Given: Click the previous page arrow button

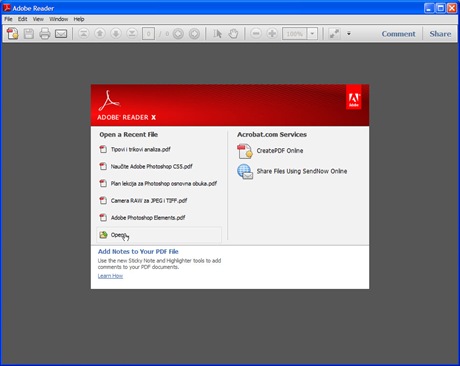Looking at the screenshot, I should pyautogui.click(x=100, y=33).
